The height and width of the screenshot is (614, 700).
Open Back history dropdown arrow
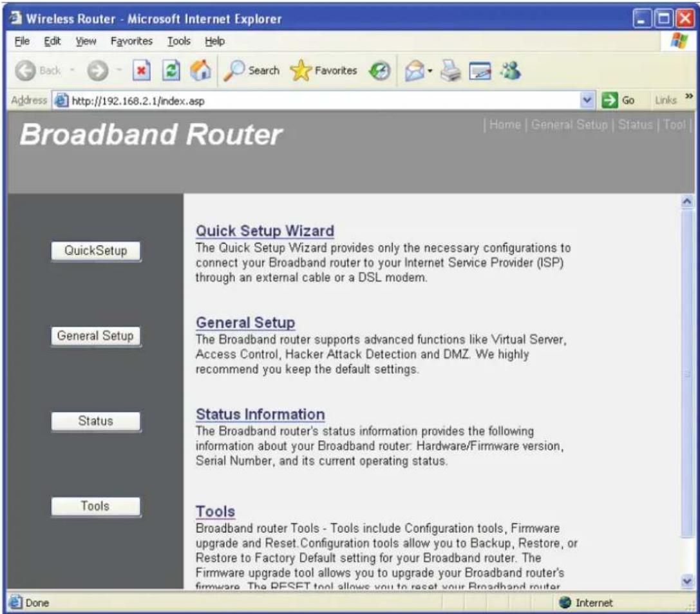[x=72, y=70]
